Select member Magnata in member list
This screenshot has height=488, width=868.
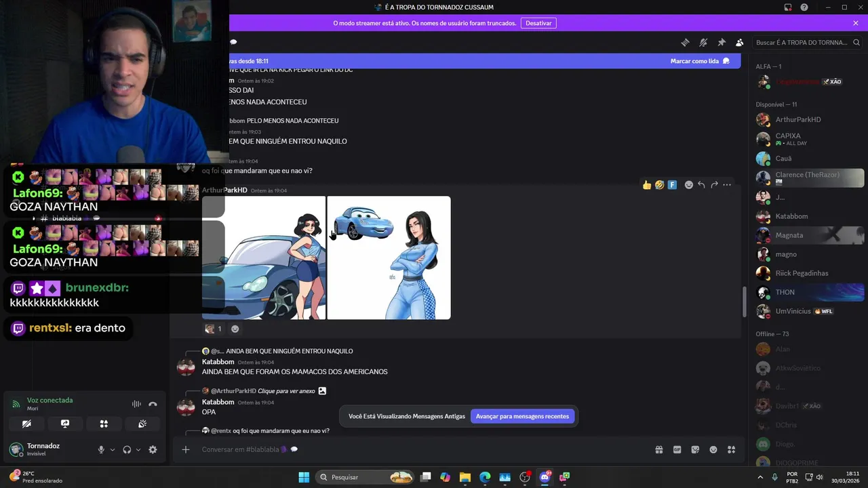[x=808, y=235]
